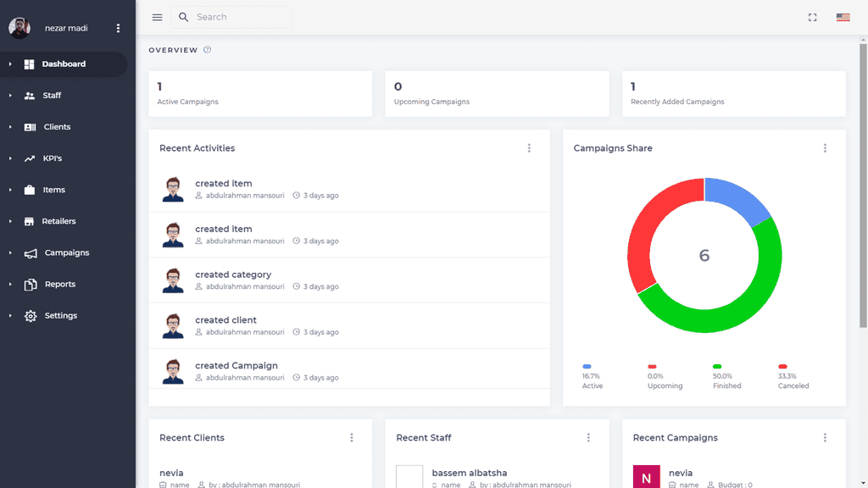The image size is (868, 488).
Task: Toggle the Upcoming legend swatch
Action: point(652,366)
